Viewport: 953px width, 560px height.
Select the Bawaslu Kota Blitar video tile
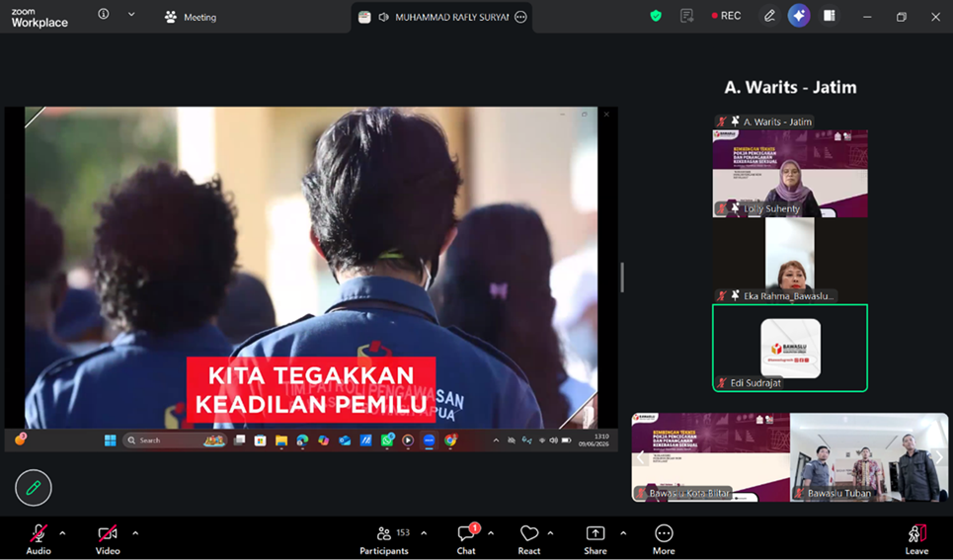click(710, 457)
